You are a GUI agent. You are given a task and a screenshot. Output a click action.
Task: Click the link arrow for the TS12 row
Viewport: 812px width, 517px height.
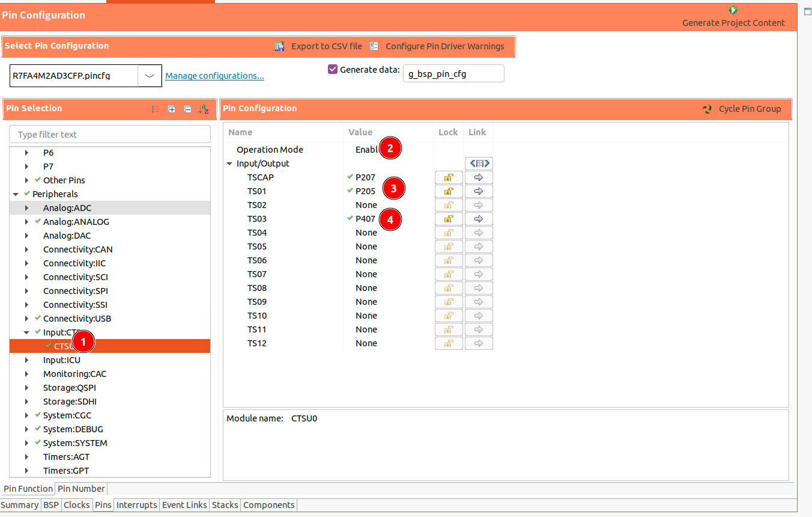(x=479, y=343)
